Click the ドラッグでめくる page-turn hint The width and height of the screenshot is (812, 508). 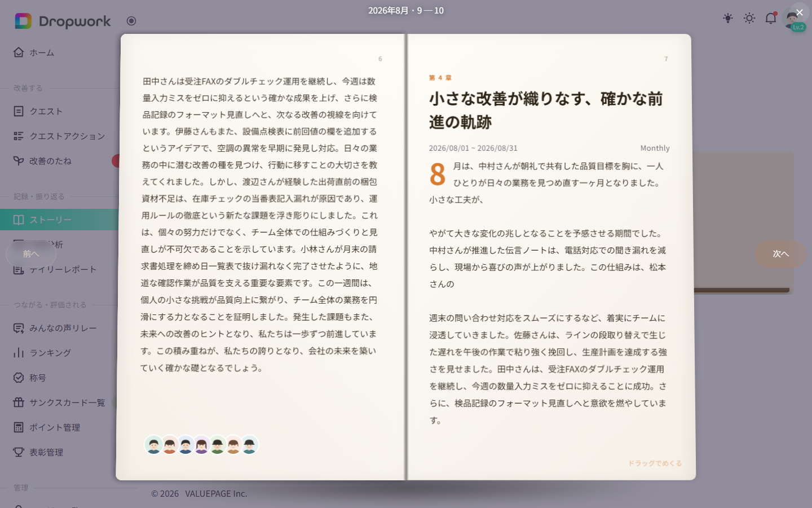[655, 463]
